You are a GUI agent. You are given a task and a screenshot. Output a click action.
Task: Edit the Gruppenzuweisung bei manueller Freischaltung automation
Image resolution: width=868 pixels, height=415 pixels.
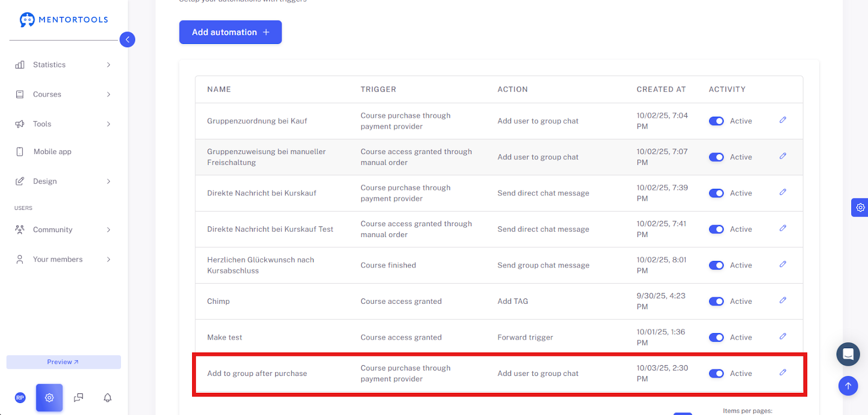pos(783,156)
